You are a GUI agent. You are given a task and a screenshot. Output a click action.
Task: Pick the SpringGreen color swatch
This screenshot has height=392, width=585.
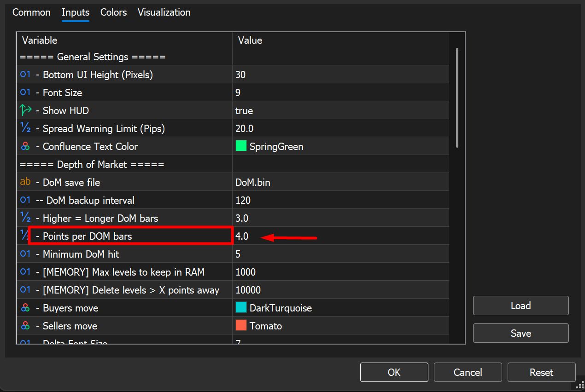241,146
